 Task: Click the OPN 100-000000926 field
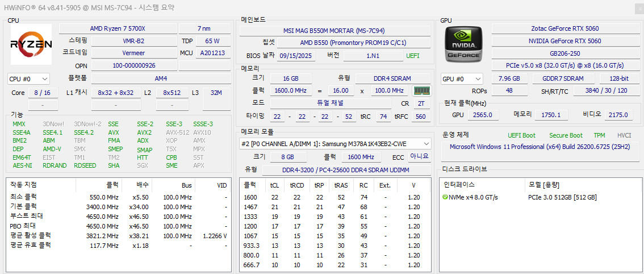(133, 65)
